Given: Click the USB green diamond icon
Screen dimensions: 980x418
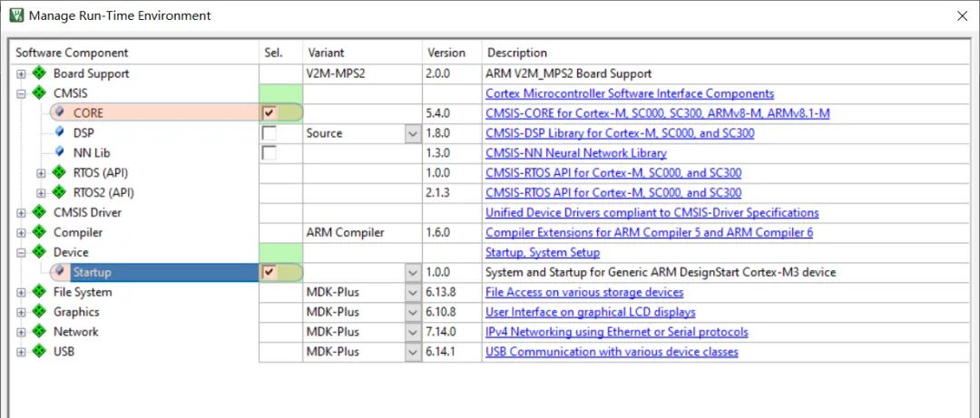Looking at the screenshot, I should click(39, 351).
